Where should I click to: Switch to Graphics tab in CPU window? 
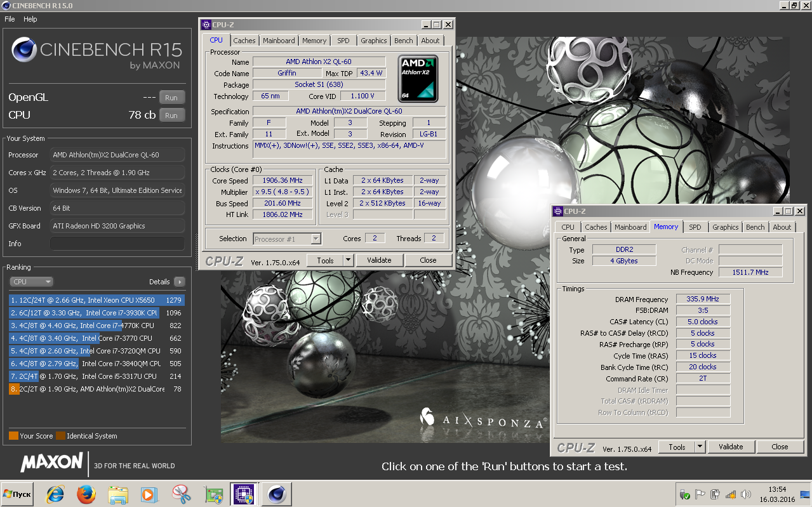point(374,41)
